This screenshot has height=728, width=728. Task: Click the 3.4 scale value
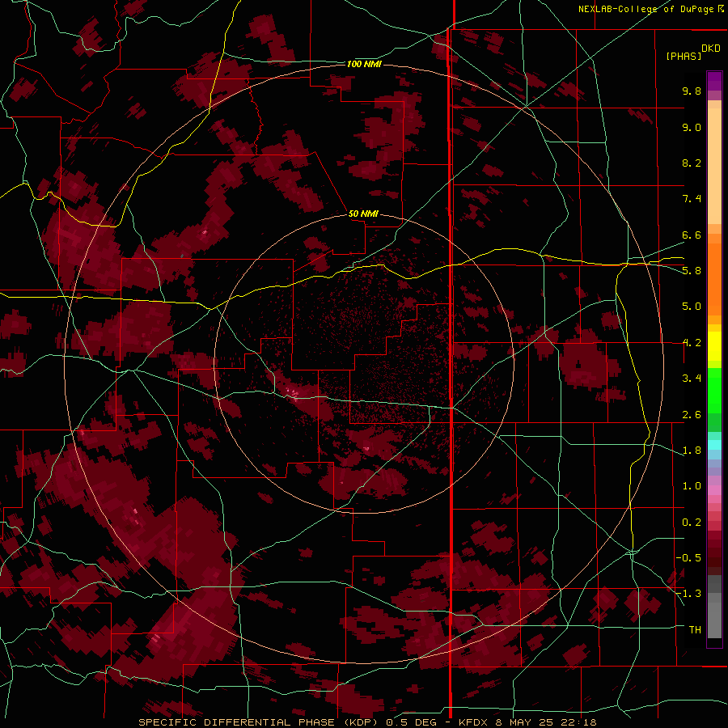(x=692, y=379)
